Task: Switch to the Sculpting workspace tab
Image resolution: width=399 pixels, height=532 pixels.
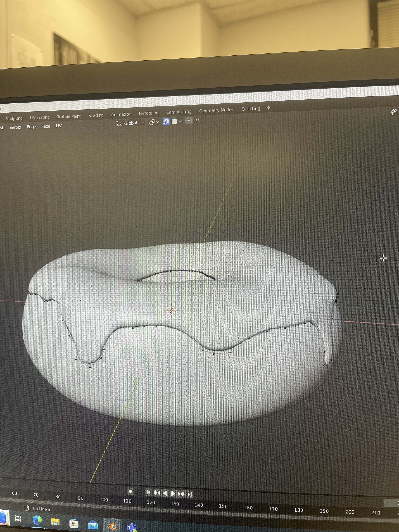Action: point(14,118)
